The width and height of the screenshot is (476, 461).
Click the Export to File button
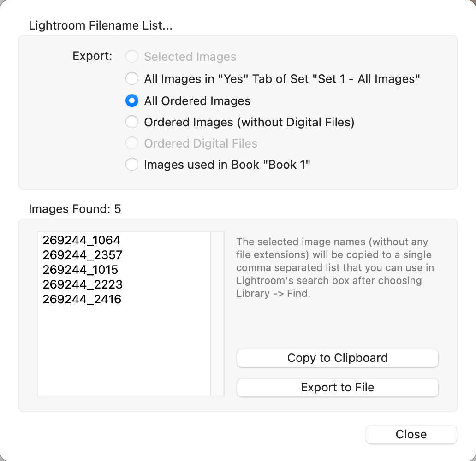pos(337,387)
